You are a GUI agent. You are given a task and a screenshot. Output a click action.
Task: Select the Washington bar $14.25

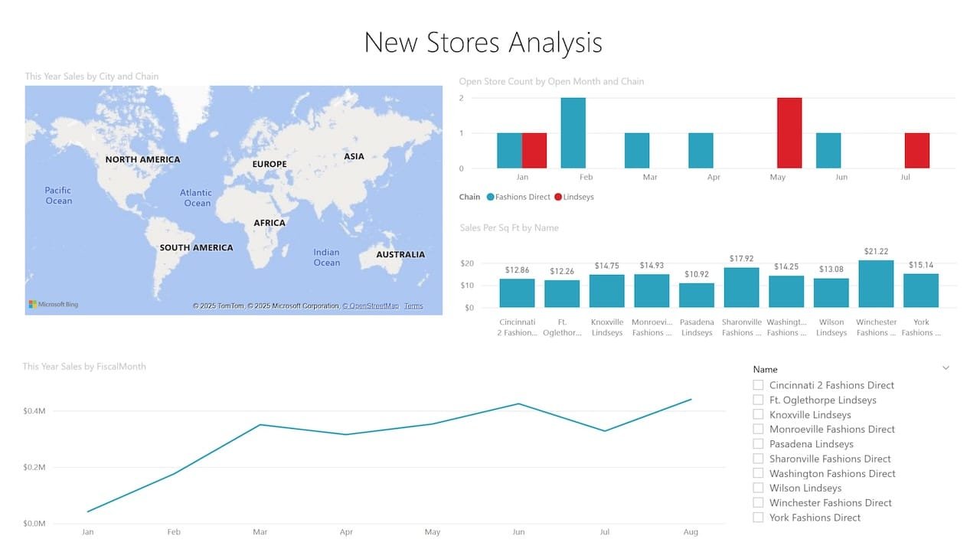[786, 292]
